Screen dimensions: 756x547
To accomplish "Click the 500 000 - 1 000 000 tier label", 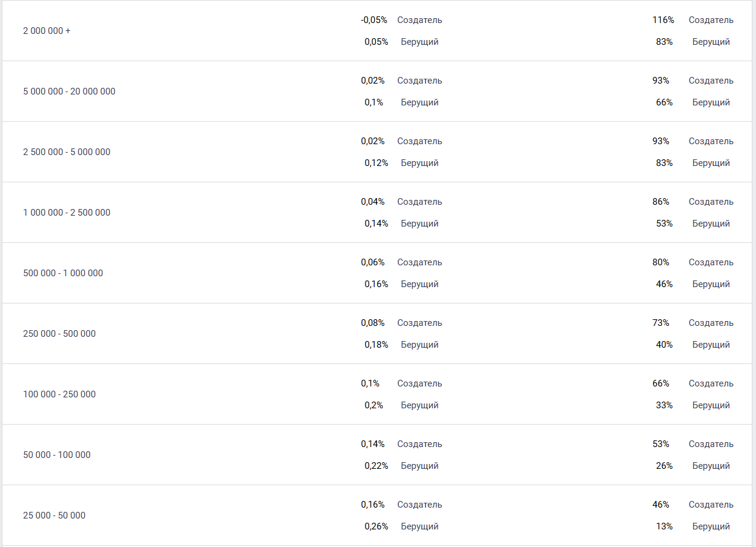I will pos(63,273).
